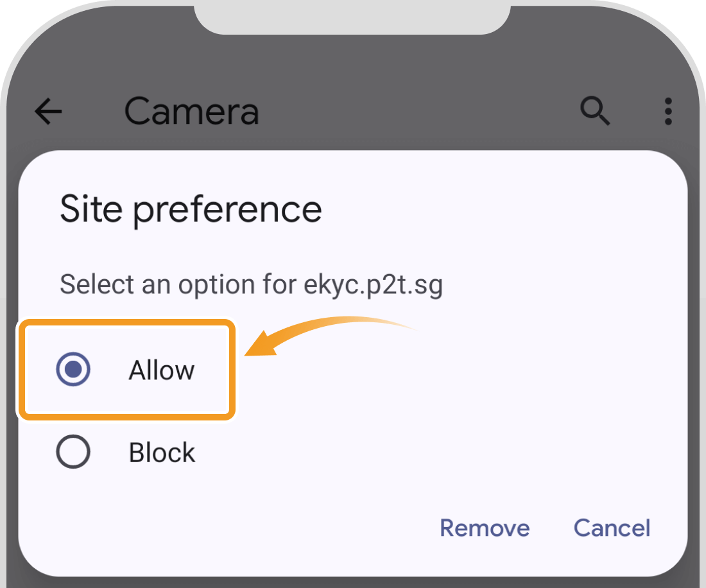Tap the Site preference dialog title
Image resolution: width=706 pixels, height=588 pixels.
191,209
